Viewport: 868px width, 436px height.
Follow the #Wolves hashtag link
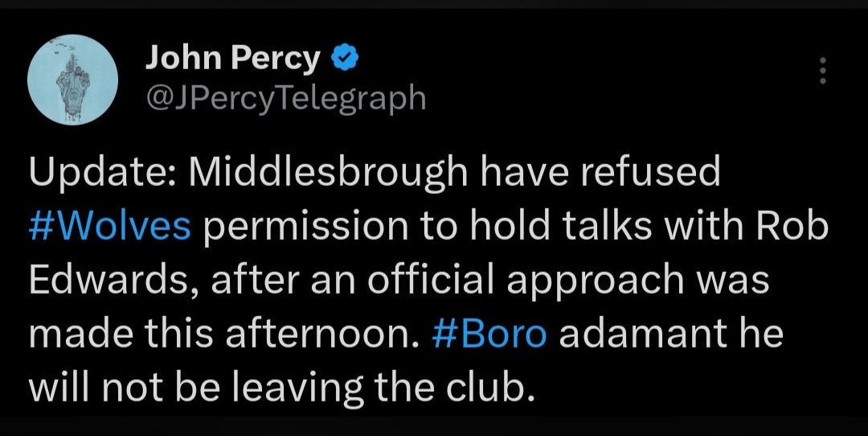pyautogui.click(x=109, y=228)
